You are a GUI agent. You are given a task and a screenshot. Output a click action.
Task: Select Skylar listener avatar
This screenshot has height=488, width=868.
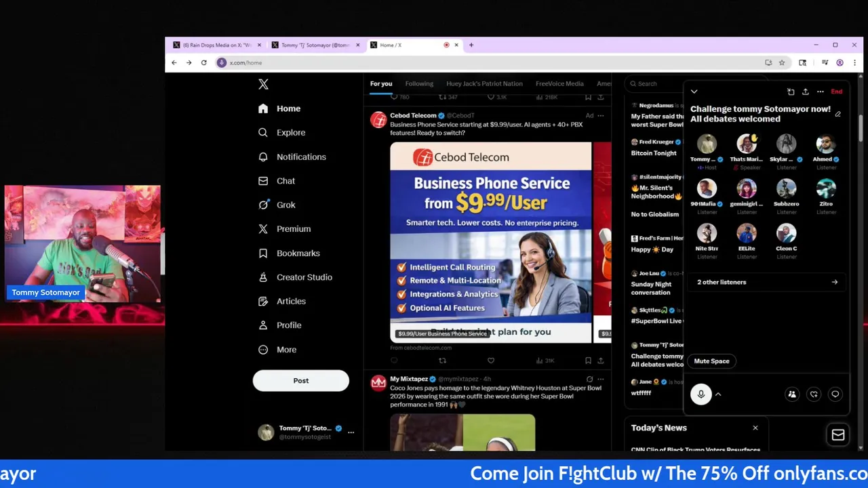pyautogui.click(x=787, y=144)
